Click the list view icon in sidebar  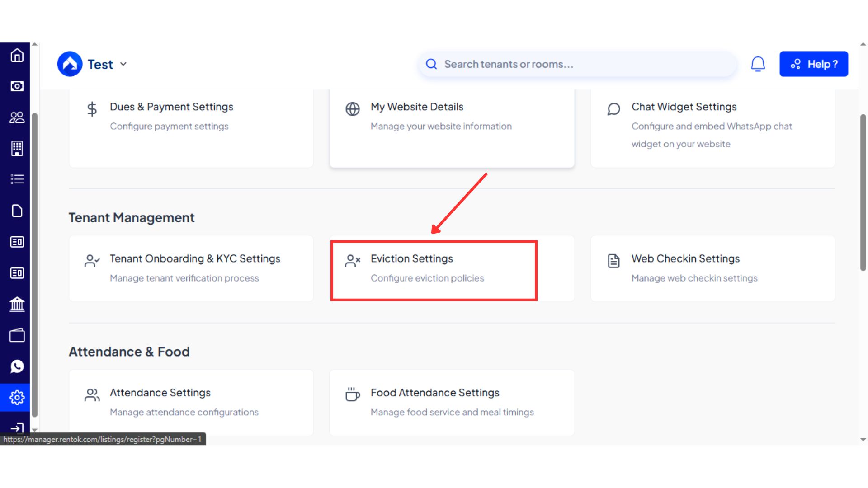[x=17, y=179]
